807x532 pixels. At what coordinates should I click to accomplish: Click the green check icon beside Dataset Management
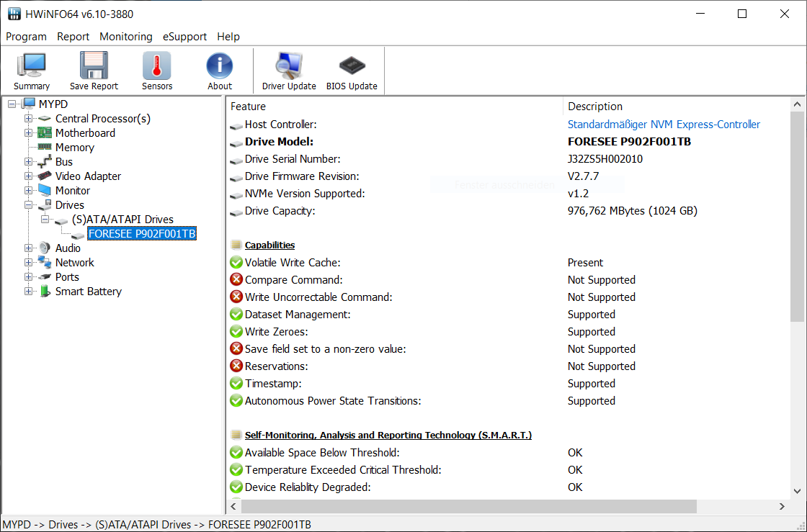pyautogui.click(x=236, y=315)
